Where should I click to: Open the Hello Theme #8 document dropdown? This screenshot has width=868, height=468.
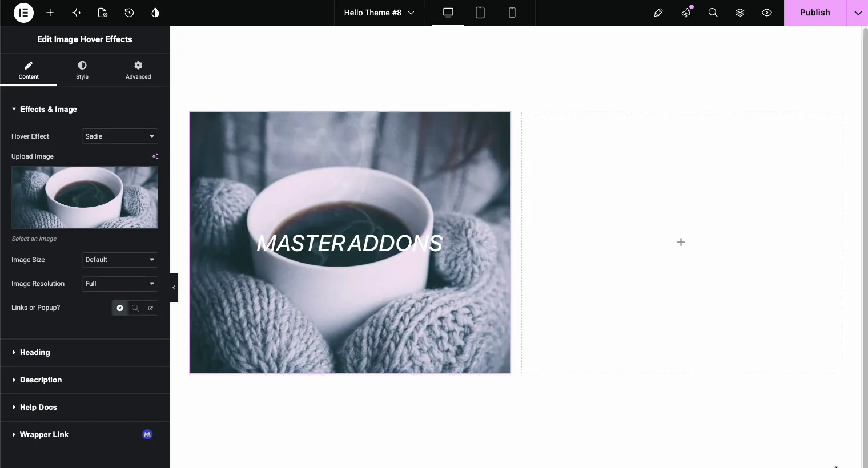tap(379, 13)
